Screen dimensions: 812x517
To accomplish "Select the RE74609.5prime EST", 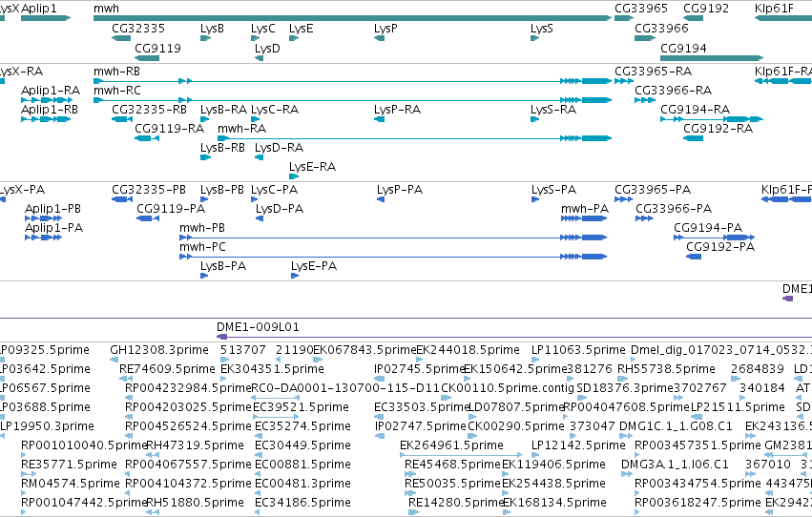I will coord(125,380).
